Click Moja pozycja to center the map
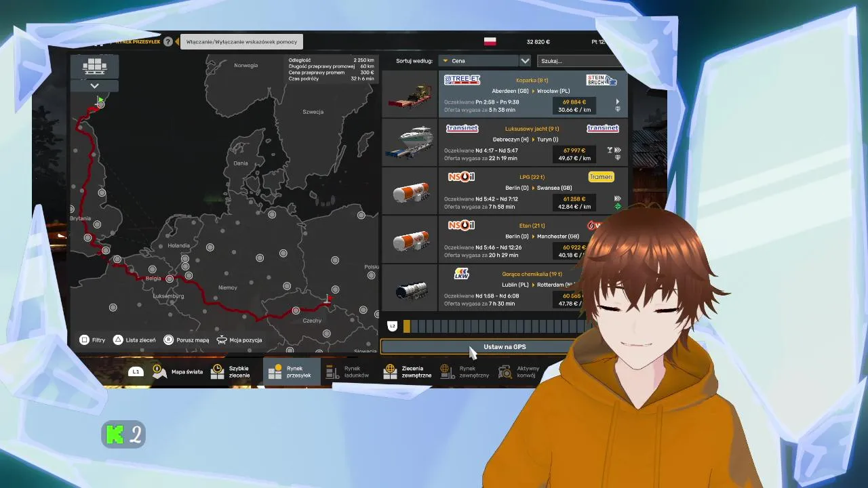 click(x=239, y=340)
